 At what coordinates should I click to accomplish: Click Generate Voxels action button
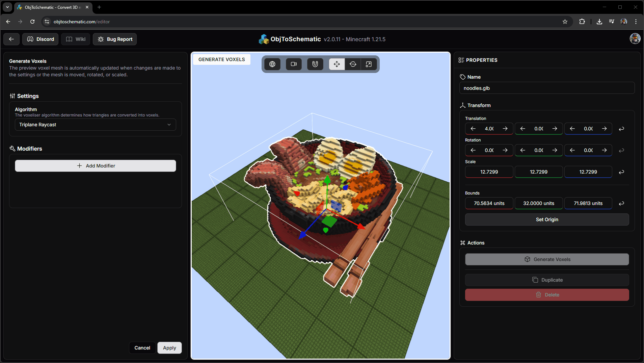click(x=547, y=259)
